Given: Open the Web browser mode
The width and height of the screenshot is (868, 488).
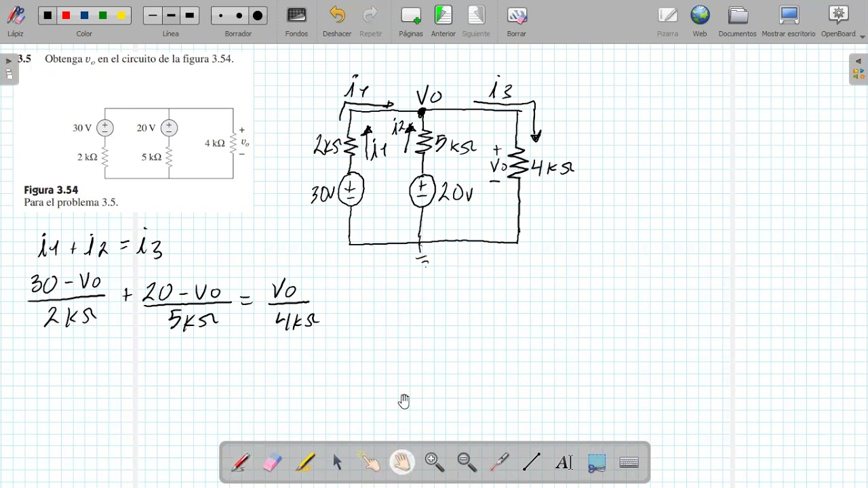Looking at the screenshot, I should [700, 21].
